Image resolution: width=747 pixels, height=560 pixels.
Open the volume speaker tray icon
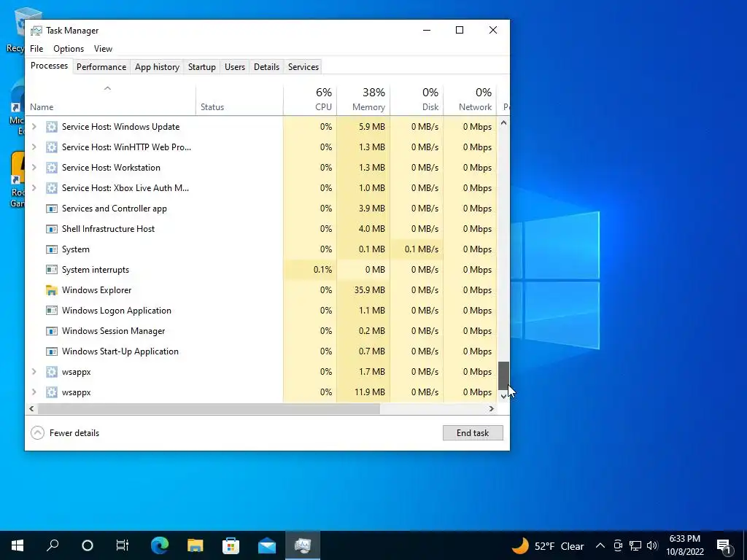tap(652, 545)
